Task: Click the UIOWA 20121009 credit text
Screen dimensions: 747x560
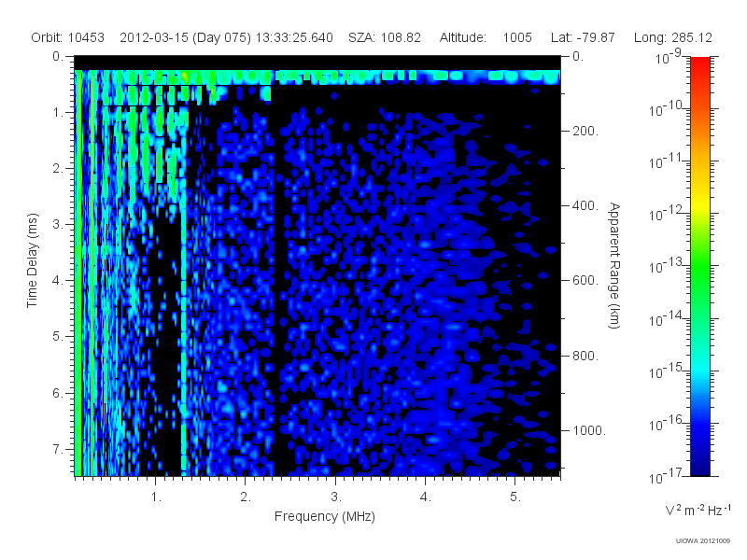Action: [x=703, y=541]
